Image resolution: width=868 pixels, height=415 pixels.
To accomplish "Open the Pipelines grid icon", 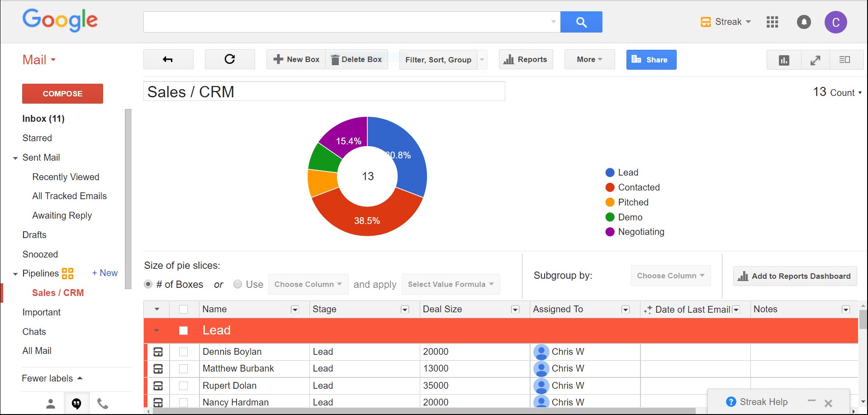I will tap(67, 273).
